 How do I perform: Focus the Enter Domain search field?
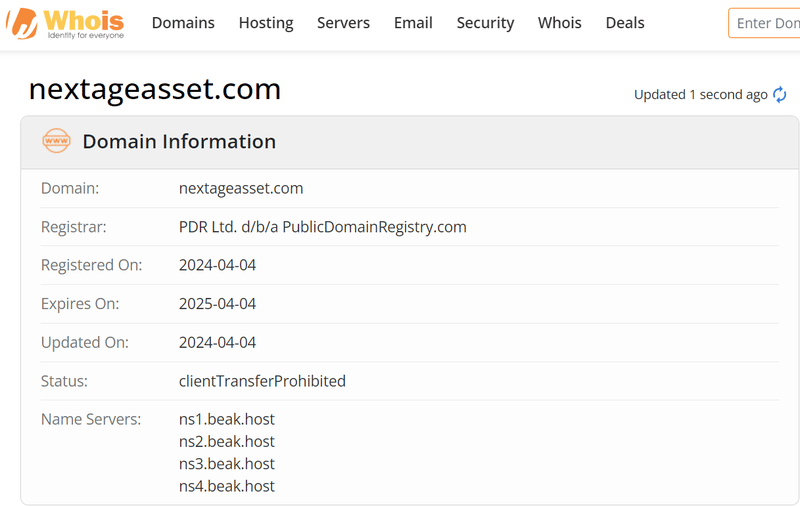(764, 23)
